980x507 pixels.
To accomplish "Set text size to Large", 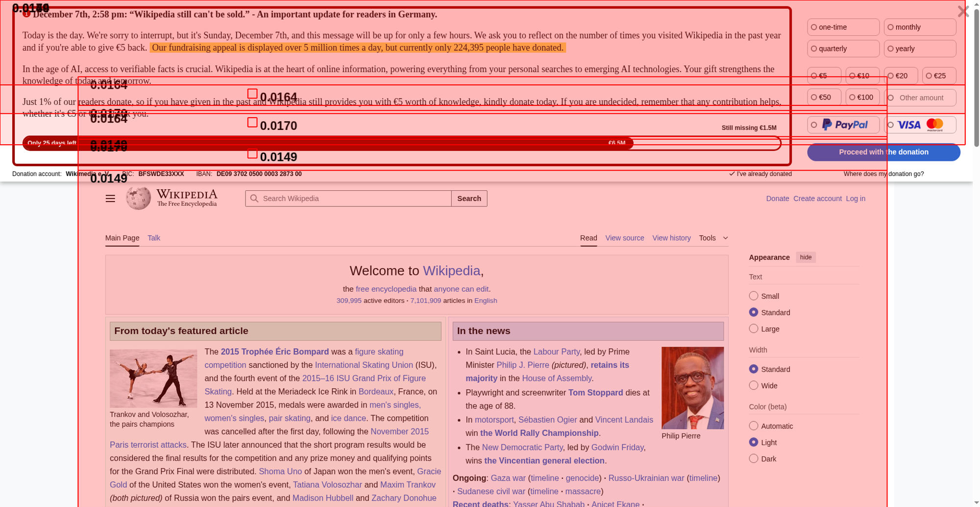I will tap(754, 329).
